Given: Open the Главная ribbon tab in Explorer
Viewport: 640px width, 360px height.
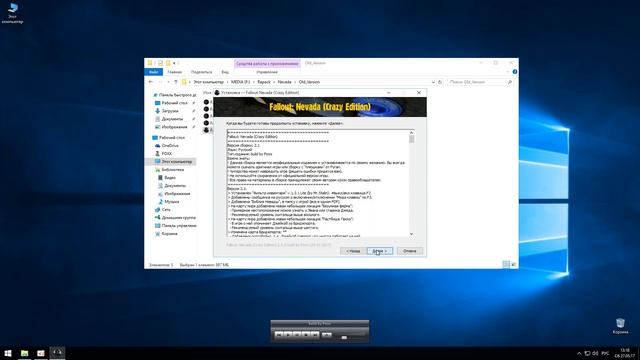Looking at the screenshot, I should point(175,72).
